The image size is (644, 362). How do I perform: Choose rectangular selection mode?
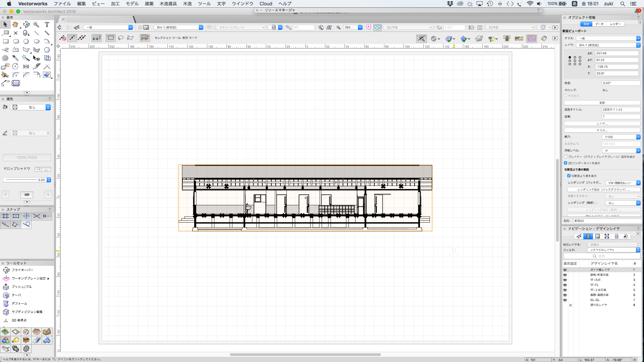(111, 38)
